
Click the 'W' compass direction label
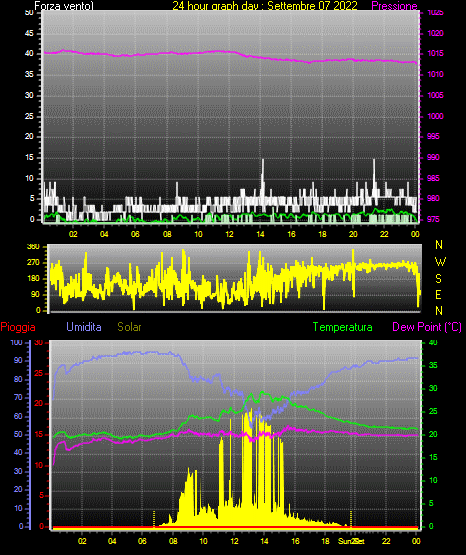coord(440,262)
